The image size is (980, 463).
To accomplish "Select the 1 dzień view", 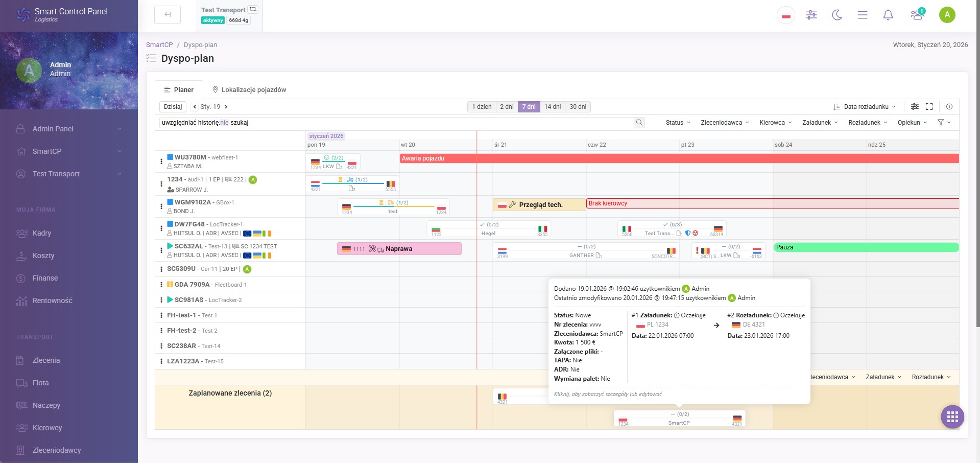I will pyautogui.click(x=482, y=107).
